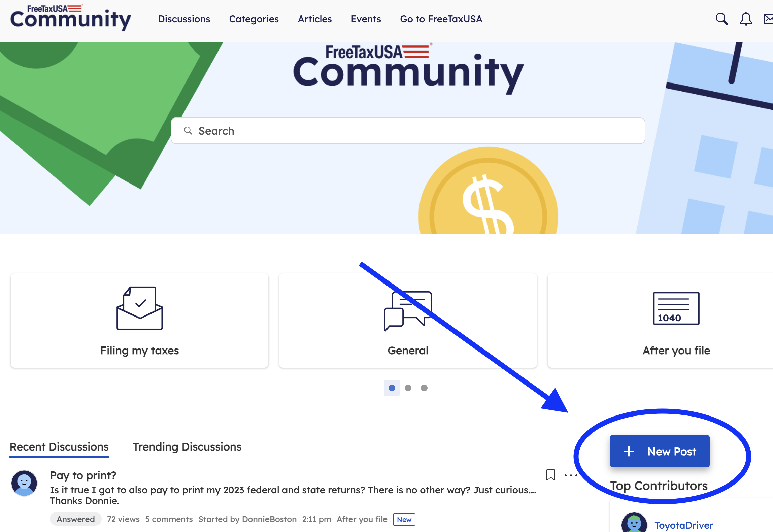The height and width of the screenshot is (532, 773).
Task: Click the New Post button
Action: pos(660,451)
